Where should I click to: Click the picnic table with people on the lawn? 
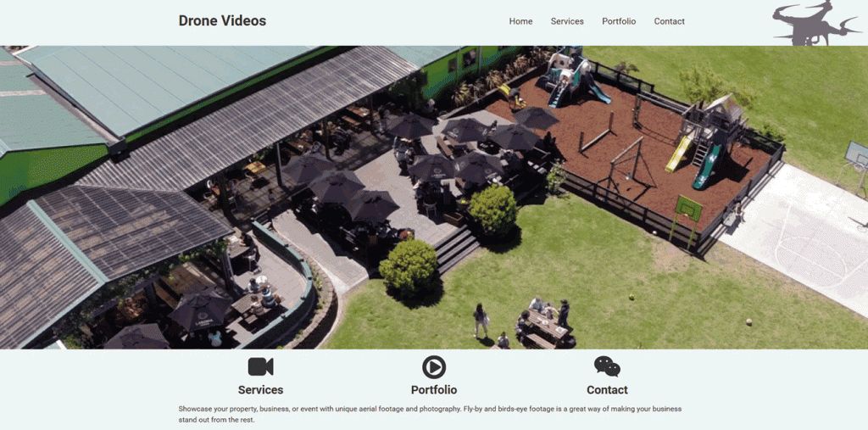pos(545,327)
